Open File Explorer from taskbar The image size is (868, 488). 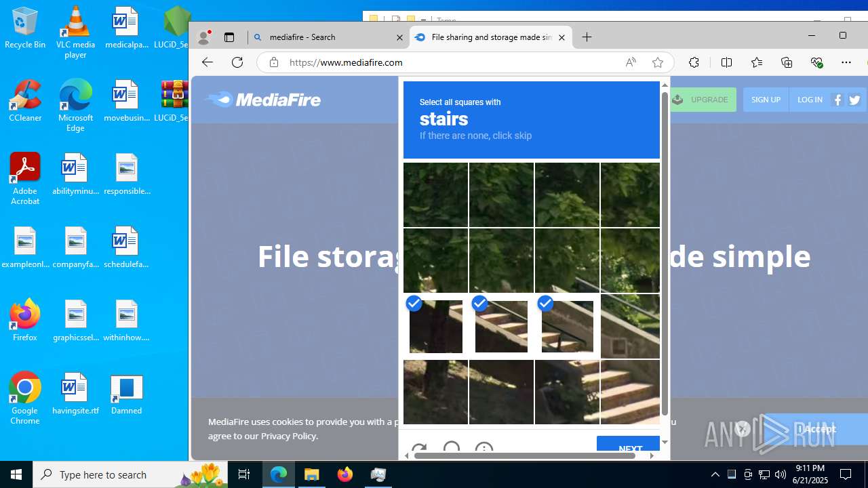[x=312, y=474]
